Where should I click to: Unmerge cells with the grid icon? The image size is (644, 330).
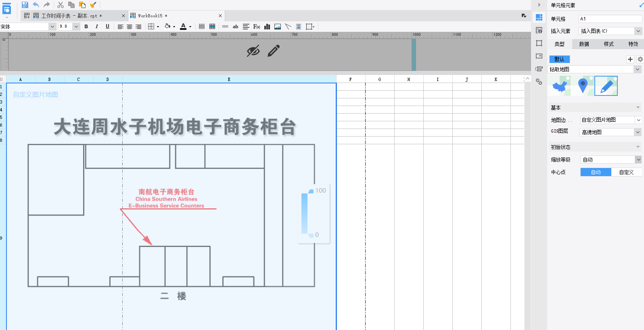coord(212,27)
